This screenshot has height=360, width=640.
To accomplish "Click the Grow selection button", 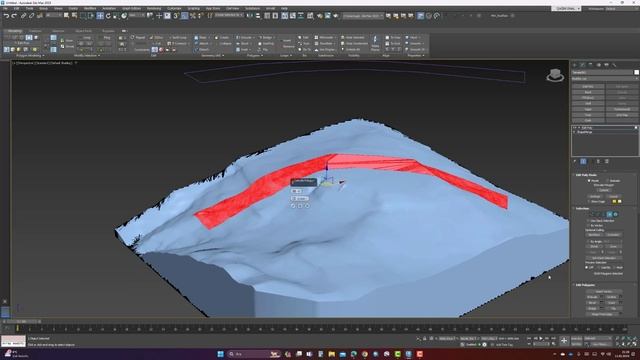I will click(613, 247).
